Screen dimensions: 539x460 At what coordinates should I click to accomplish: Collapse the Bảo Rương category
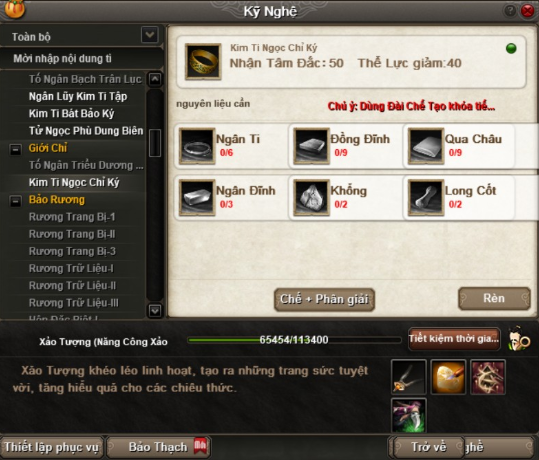pyautogui.click(x=15, y=201)
